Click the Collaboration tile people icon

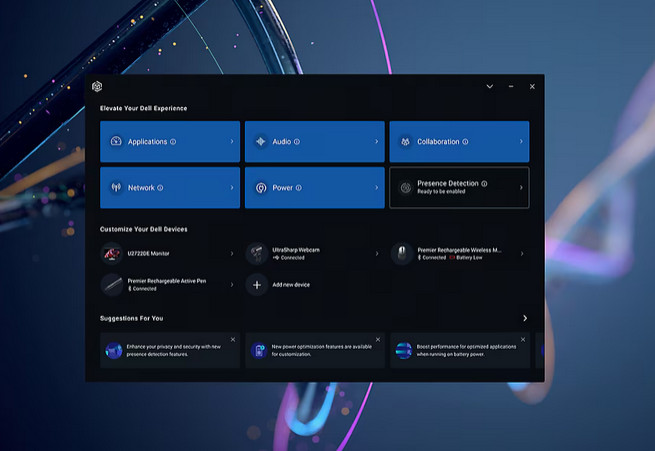point(405,142)
